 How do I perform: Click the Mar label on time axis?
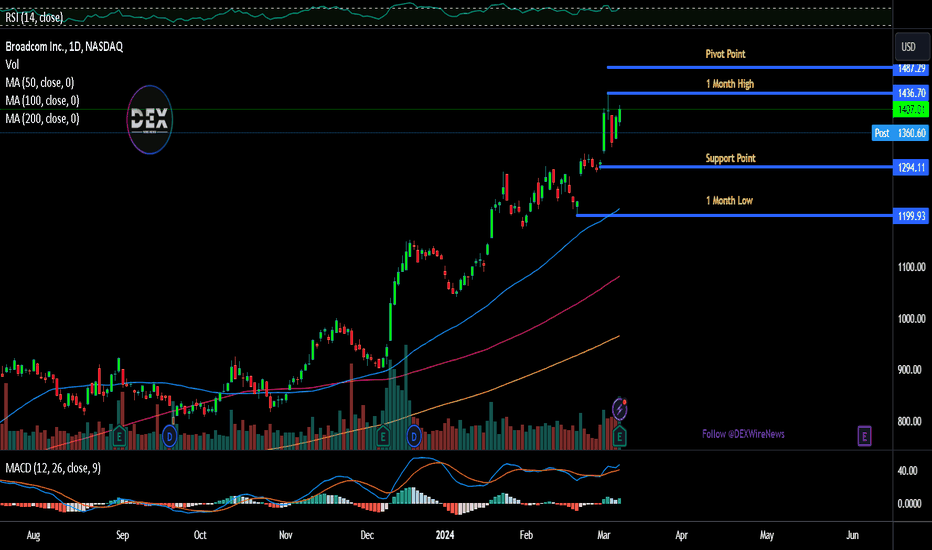pos(604,535)
